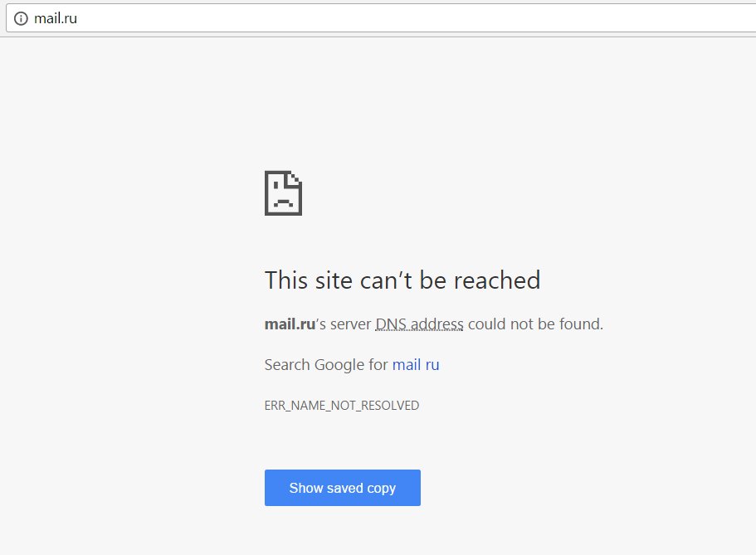This screenshot has width=756, height=555.
Task: Click the Search Google for text
Action: (326, 364)
